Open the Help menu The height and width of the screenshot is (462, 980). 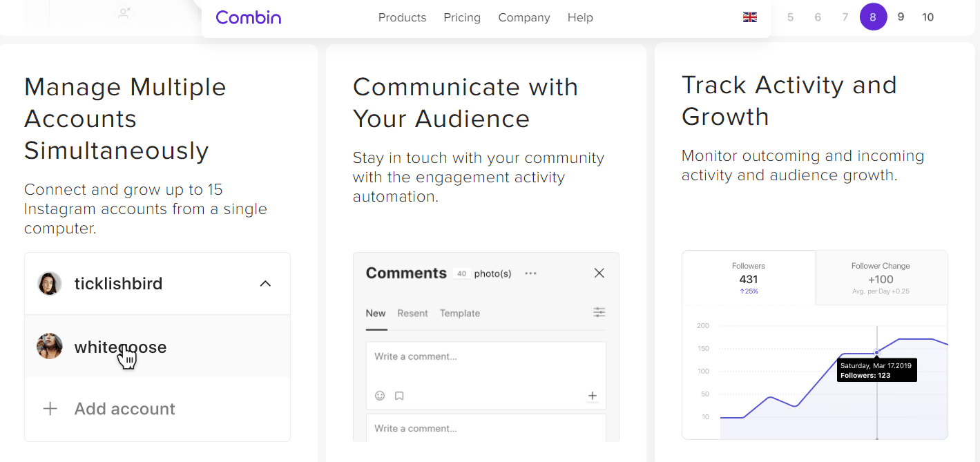click(x=580, y=17)
